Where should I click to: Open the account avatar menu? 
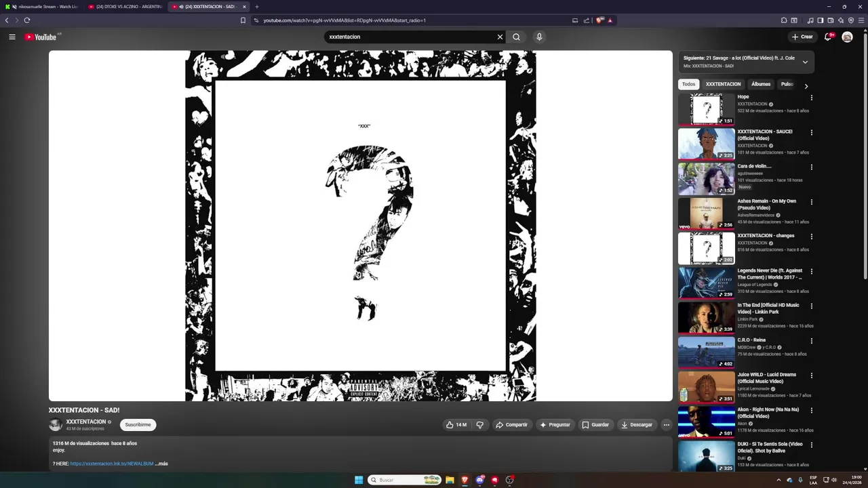click(847, 37)
